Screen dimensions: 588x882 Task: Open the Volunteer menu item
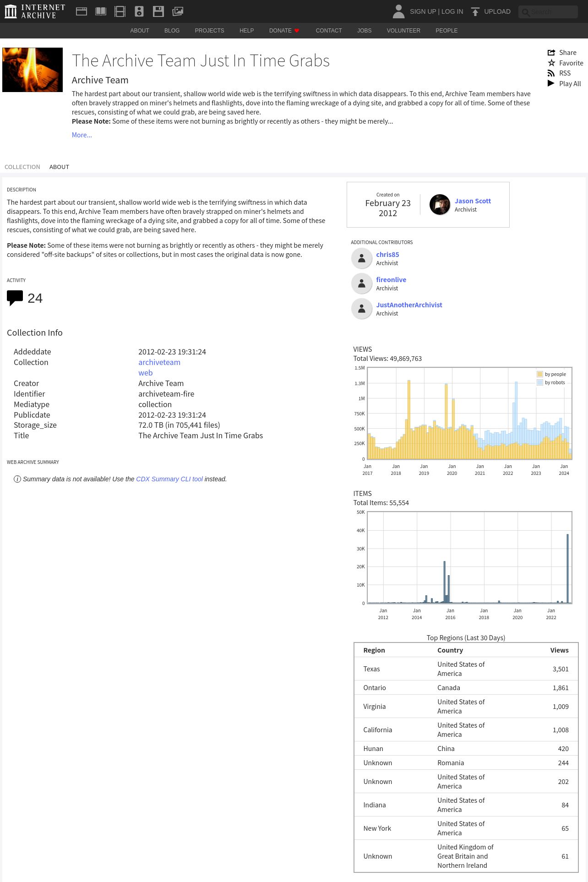pyautogui.click(x=403, y=31)
